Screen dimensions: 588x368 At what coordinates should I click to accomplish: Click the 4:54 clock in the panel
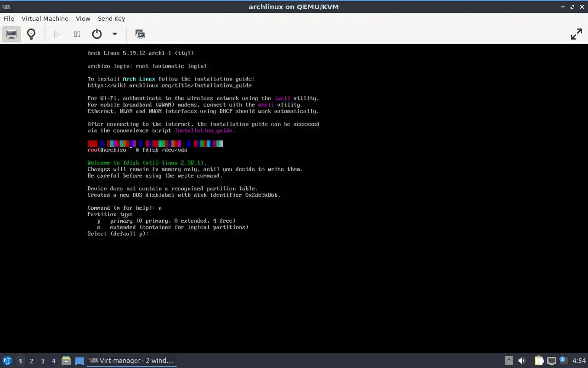[x=579, y=361]
